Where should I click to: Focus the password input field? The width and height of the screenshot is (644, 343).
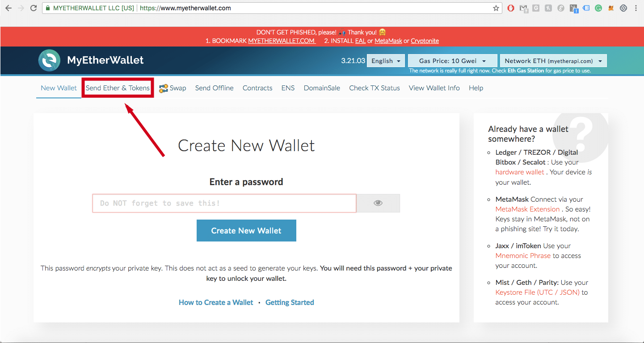(224, 203)
